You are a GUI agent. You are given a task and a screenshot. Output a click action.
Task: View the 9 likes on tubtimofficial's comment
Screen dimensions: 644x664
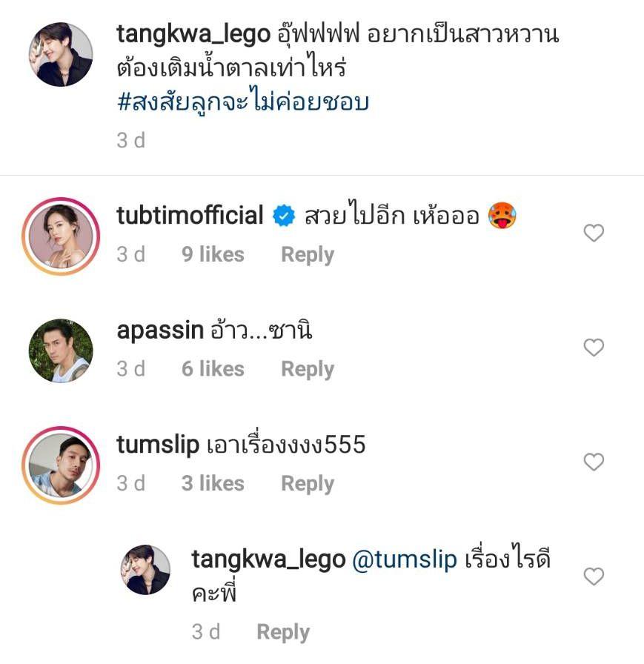(213, 255)
